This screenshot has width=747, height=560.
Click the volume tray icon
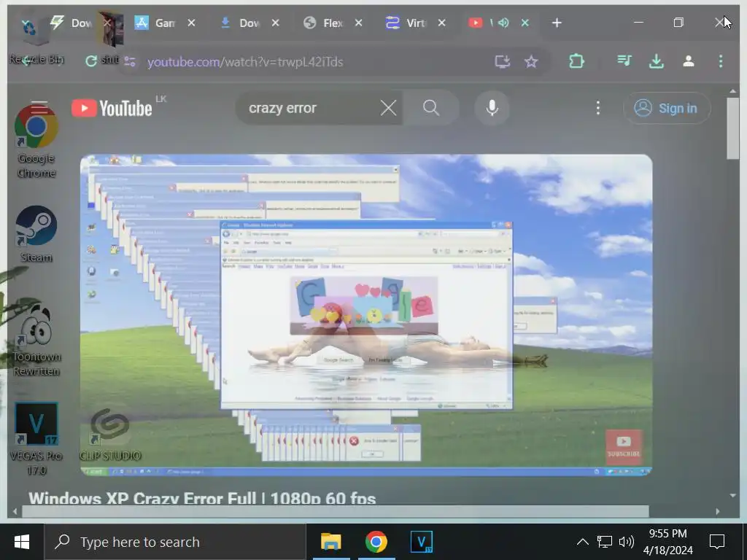pos(627,542)
